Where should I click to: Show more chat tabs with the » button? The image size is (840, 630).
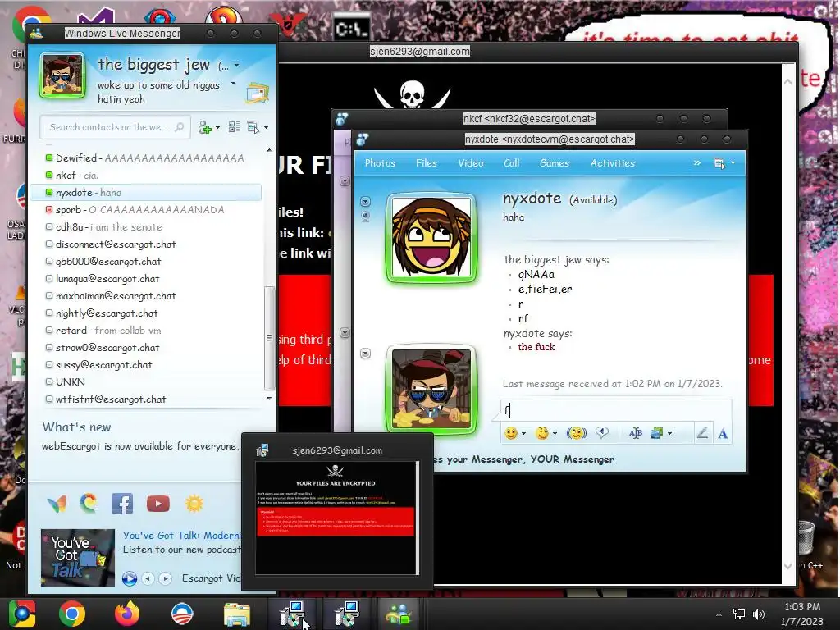(x=697, y=163)
